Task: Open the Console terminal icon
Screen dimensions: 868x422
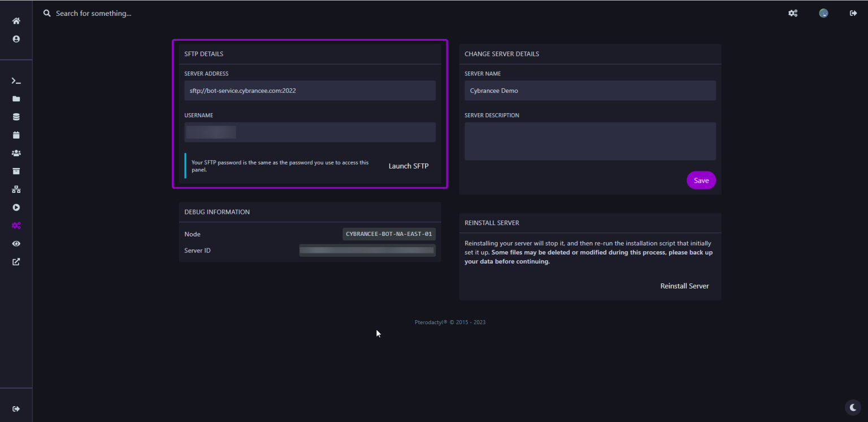Action: (x=16, y=80)
